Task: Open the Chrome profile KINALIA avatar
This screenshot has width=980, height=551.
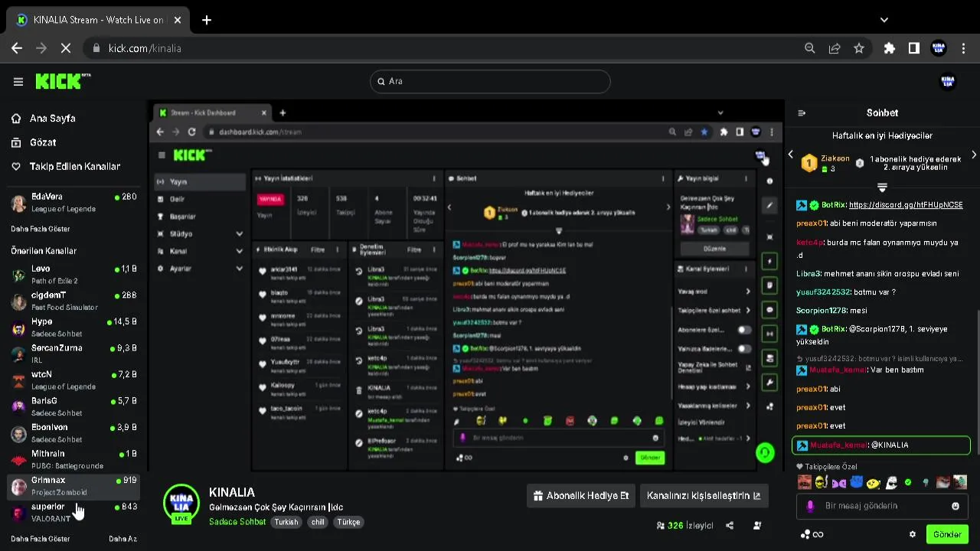Action: click(939, 48)
